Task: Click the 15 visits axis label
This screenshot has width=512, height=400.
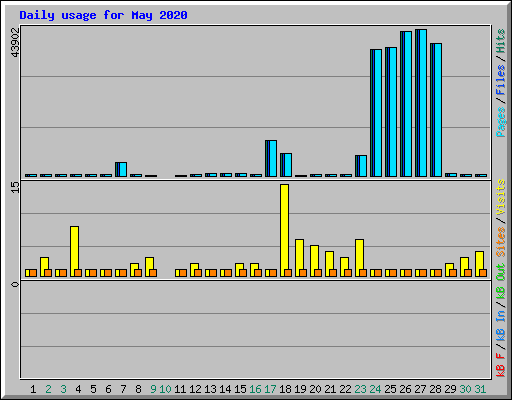Action: click(x=15, y=187)
